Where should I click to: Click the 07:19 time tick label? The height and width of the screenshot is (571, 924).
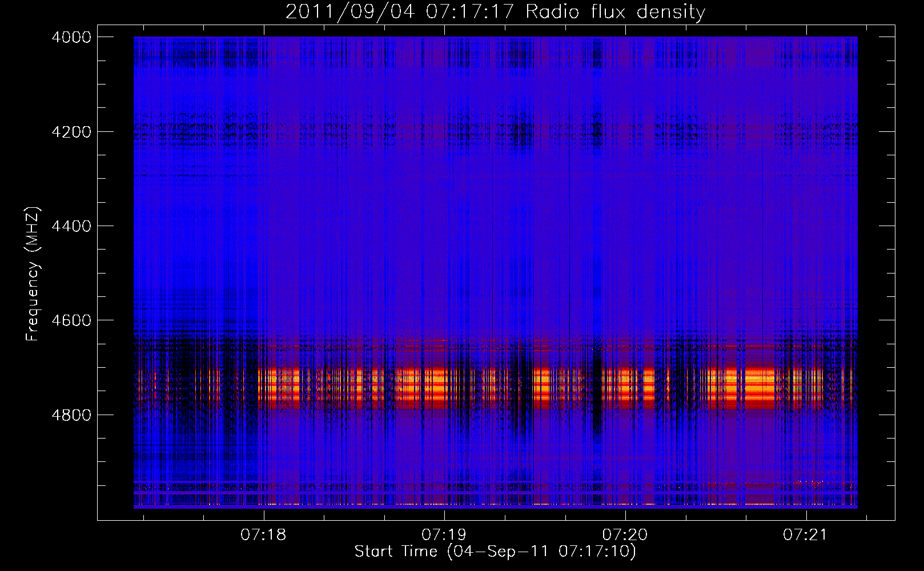[x=444, y=535]
